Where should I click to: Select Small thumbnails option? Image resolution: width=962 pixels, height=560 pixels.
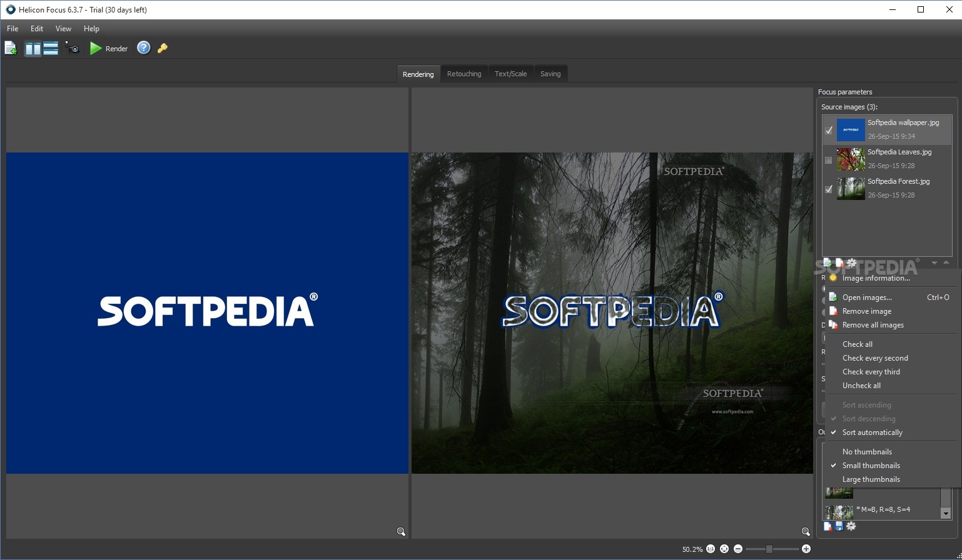[x=892, y=466]
